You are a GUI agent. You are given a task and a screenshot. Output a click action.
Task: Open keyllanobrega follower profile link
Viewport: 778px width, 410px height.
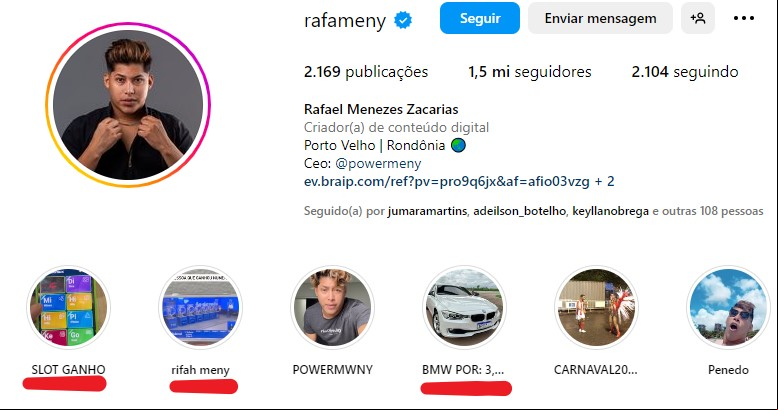coord(610,211)
